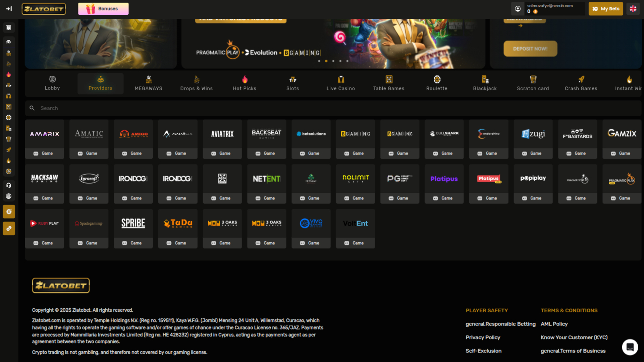Open the UK flag language selector
Viewport: 644px width, 362px height.
coord(633,9)
